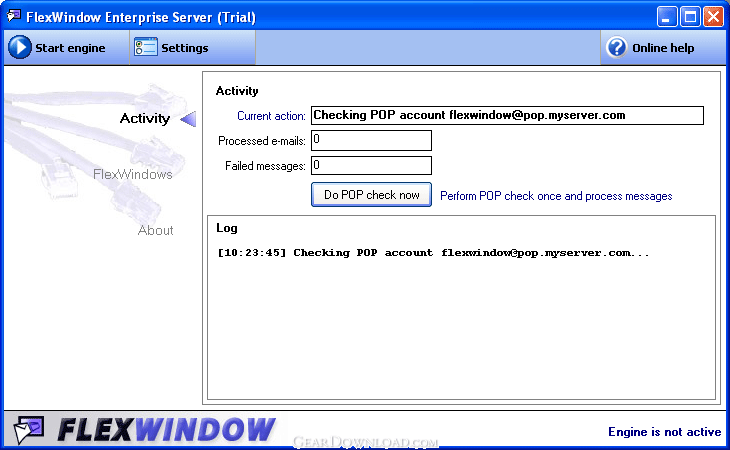Switch to the FlexWindows sidebar section
Viewport: 730px width, 450px height.
click(133, 175)
